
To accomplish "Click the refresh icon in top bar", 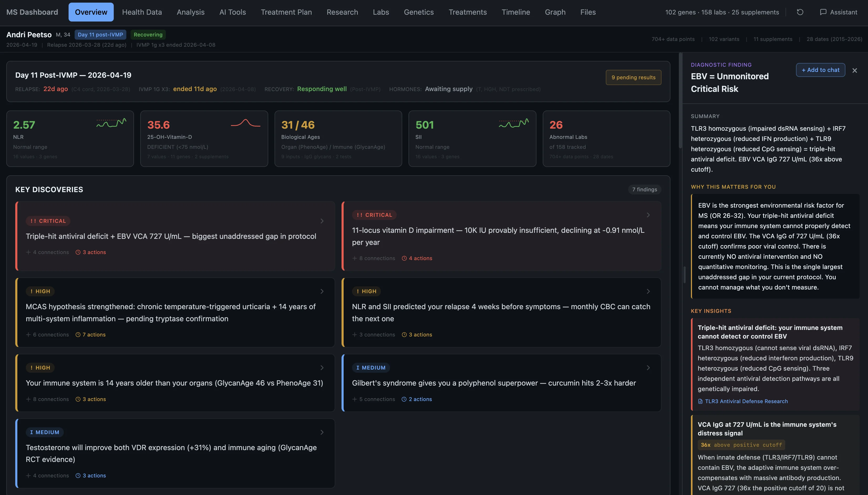I will pos(800,12).
